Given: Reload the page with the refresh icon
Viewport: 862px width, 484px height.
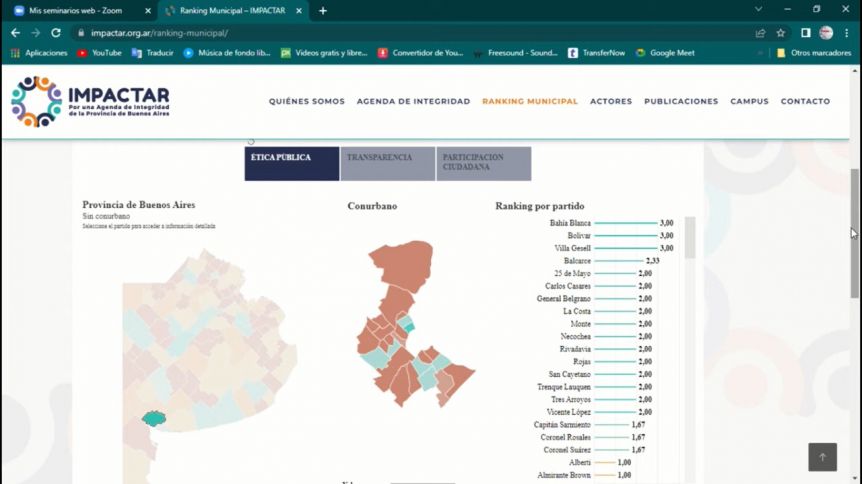Looking at the screenshot, I should pos(56,33).
